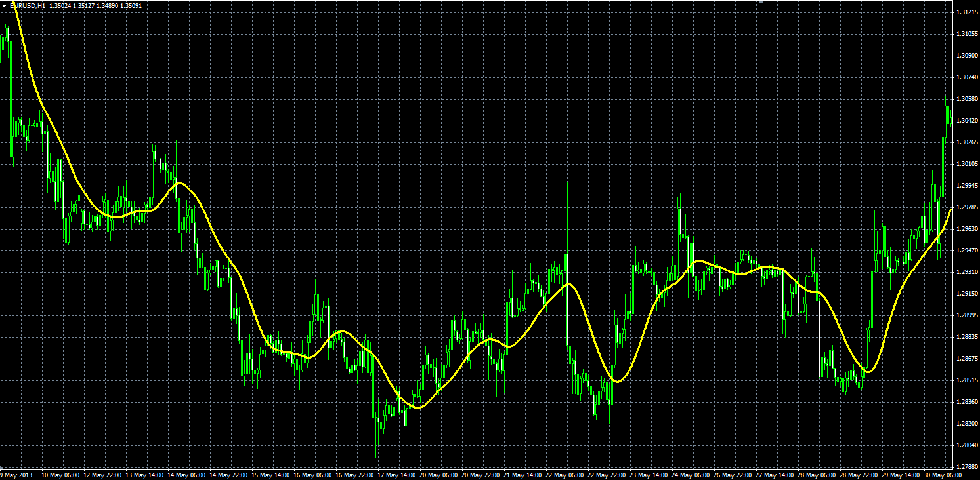Click time axis label 30 May 06:00

tap(943, 475)
